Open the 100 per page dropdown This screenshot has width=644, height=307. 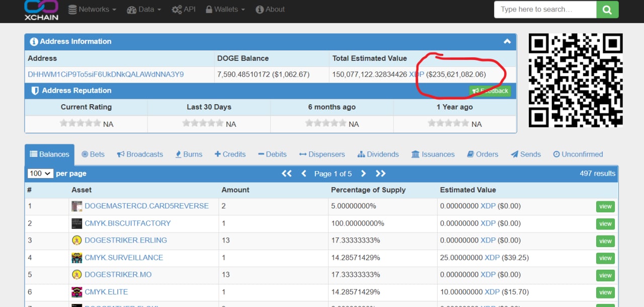click(40, 173)
